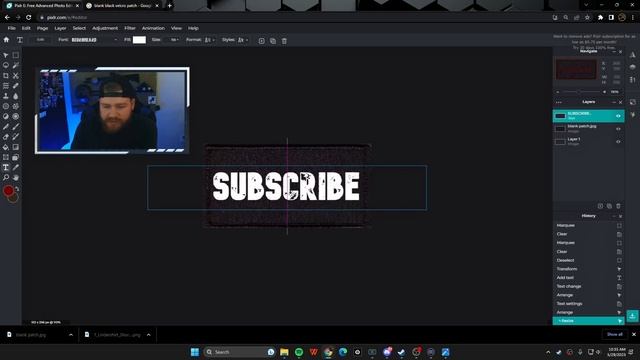Select the Text tool in left toolbar
Viewport: 640px width, 360px height.
(x=6, y=167)
